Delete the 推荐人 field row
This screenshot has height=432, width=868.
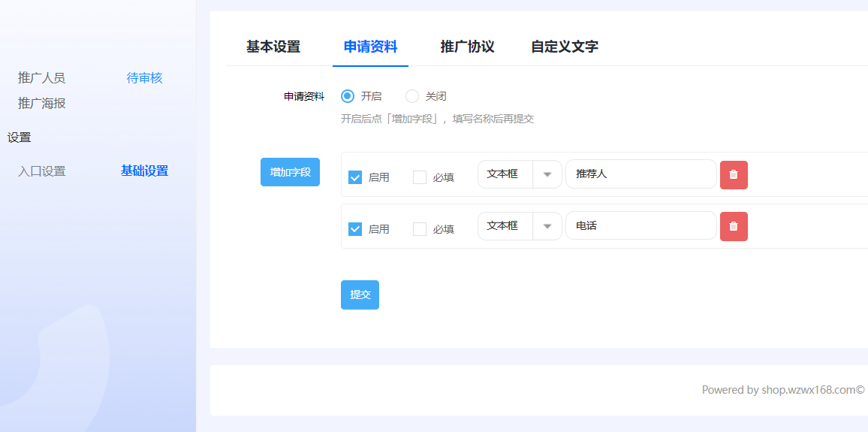pos(734,175)
